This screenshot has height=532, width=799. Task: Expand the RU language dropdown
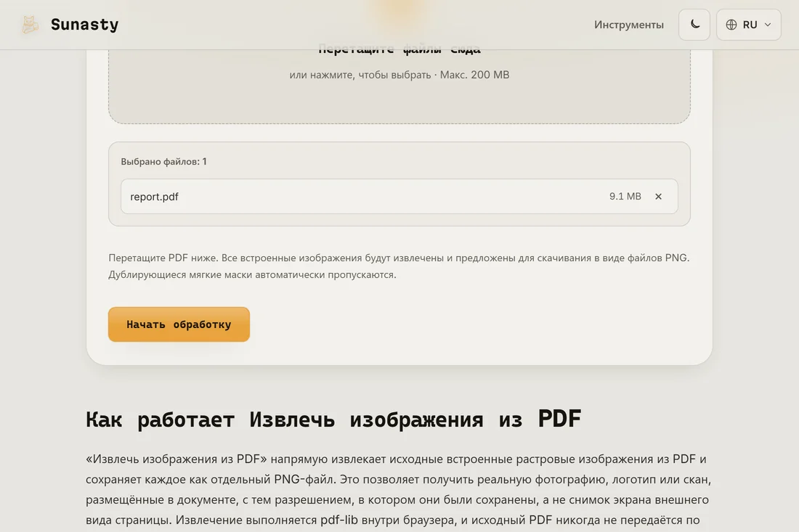point(749,25)
